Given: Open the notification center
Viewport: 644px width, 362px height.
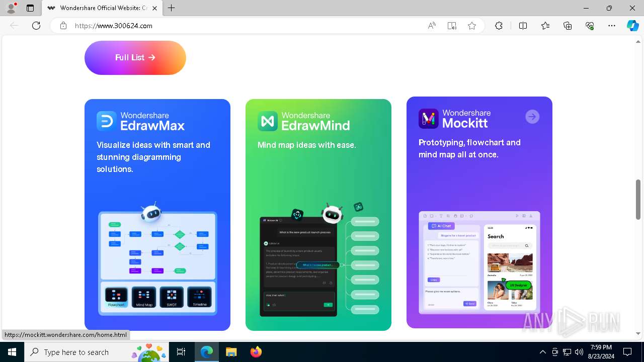Looking at the screenshot, I should click(627, 352).
